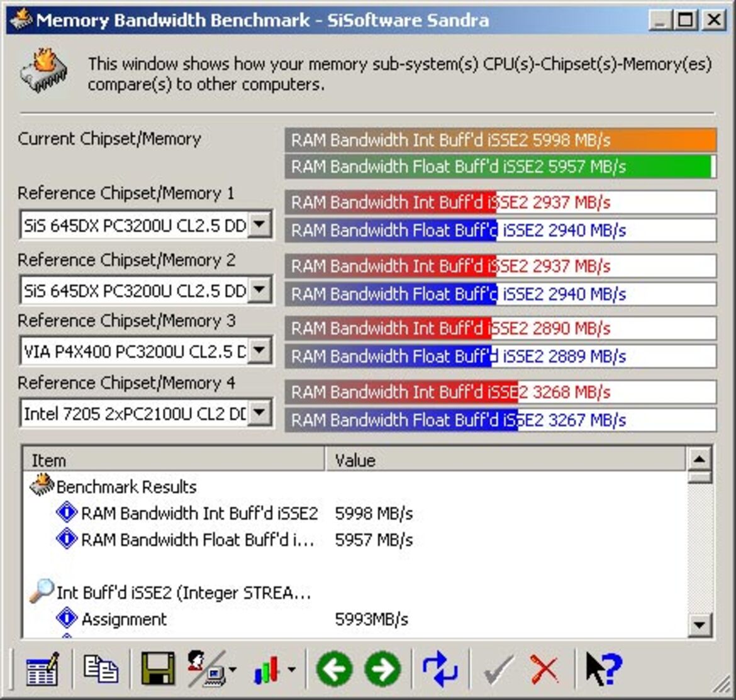736x700 pixels.
Task: Click Reference 3 red Int 2890 MB/s bar
Action: [500, 328]
